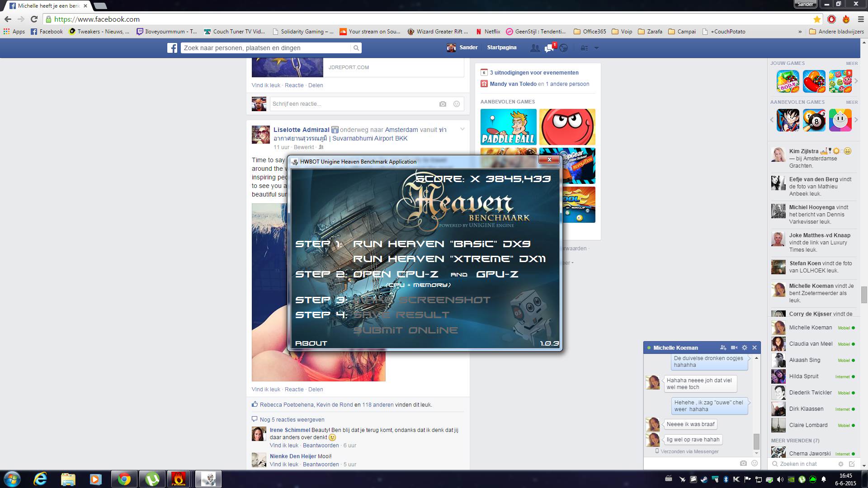Open CPU-Z from the benchmark window
The width and height of the screenshot is (868, 488).
pyautogui.click(x=396, y=274)
